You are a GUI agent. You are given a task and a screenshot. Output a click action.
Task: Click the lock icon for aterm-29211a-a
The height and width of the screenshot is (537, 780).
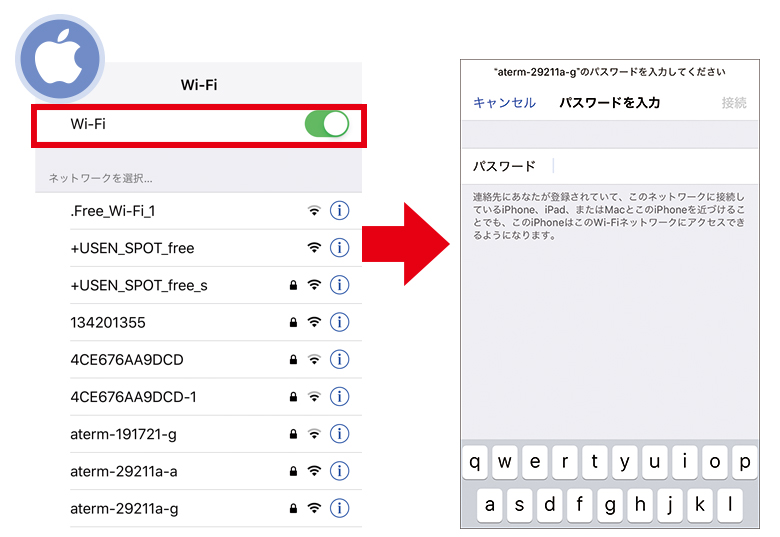293,471
